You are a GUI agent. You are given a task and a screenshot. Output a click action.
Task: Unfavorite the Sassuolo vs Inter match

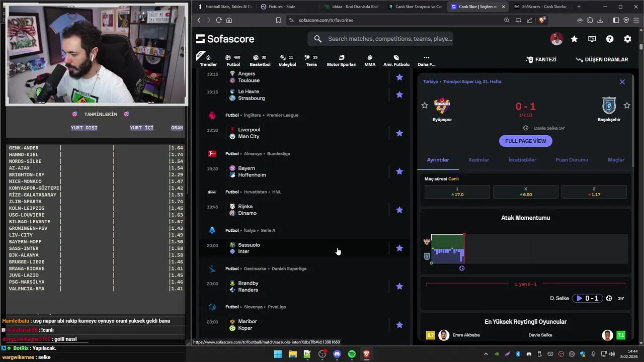point(399,248)
